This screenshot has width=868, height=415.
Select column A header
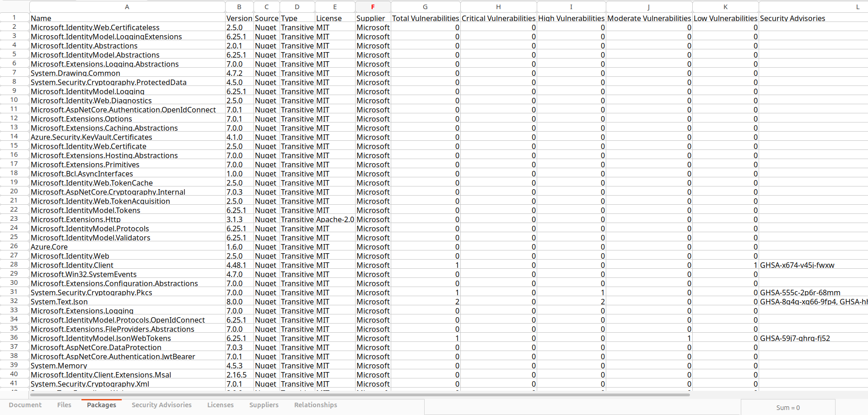(x=127, y=7)
